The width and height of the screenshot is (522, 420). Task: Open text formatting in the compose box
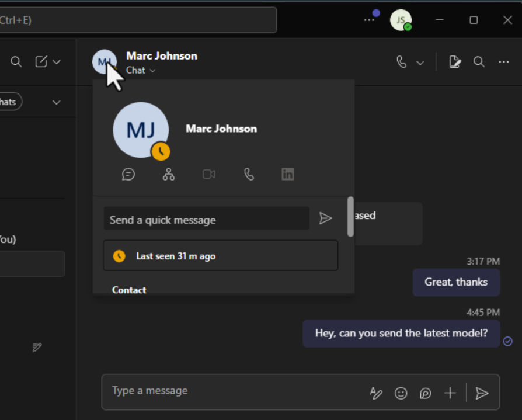point(376,393)
